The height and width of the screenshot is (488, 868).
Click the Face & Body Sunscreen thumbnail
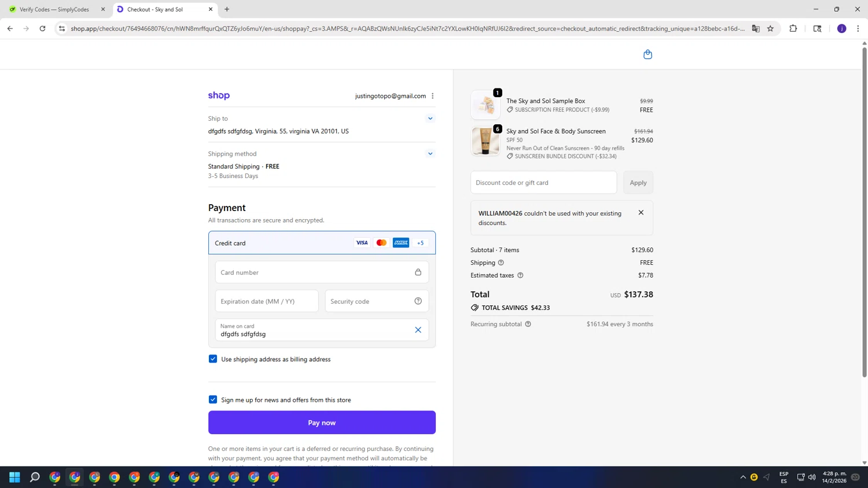pos(486,141)
